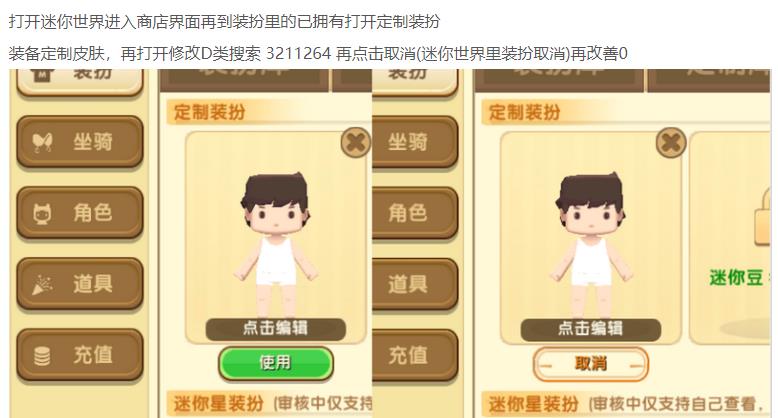Select 充值 in the right sidebar
Viewport: 778px width, 418px height.
coord(414,355)
